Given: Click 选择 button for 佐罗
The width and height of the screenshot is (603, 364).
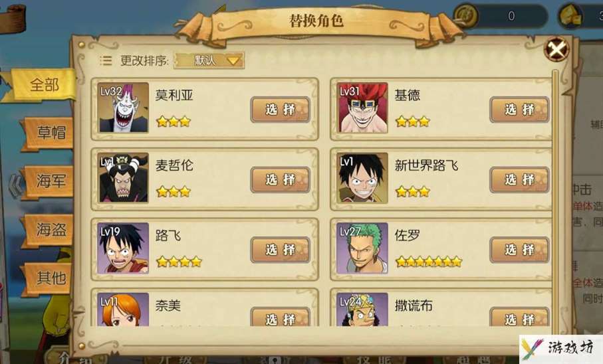Looking at the screenshot, I should point(519,250).
